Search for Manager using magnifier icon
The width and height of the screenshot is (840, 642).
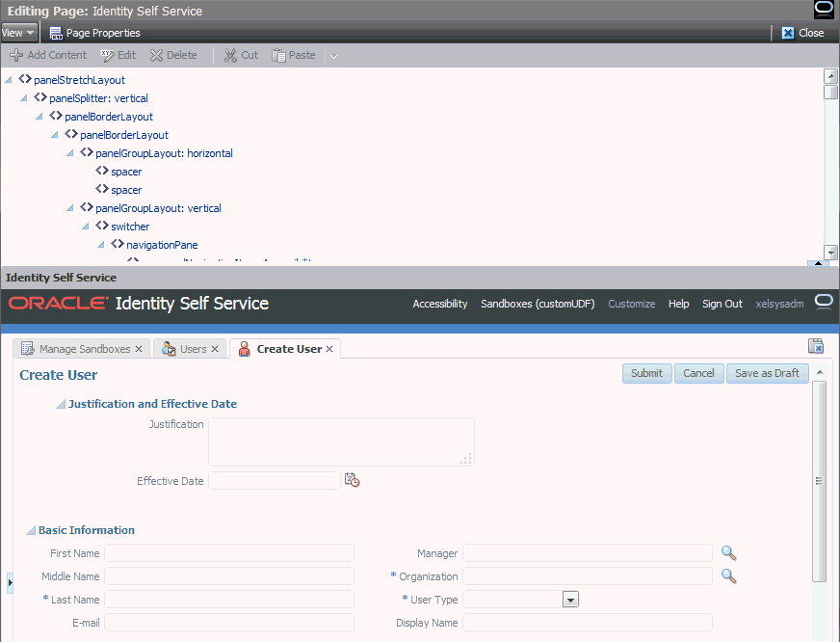728,553
